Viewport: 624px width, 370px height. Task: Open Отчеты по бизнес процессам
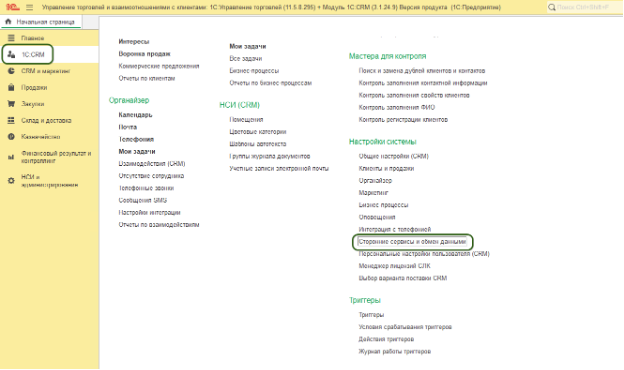coord(271,83)
